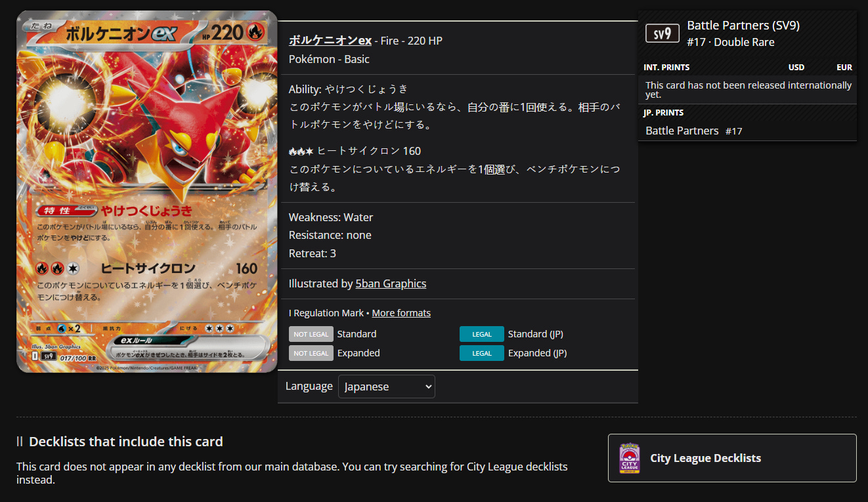Click the USD price column header
868x502 pixels.
(x=796, y=67)
